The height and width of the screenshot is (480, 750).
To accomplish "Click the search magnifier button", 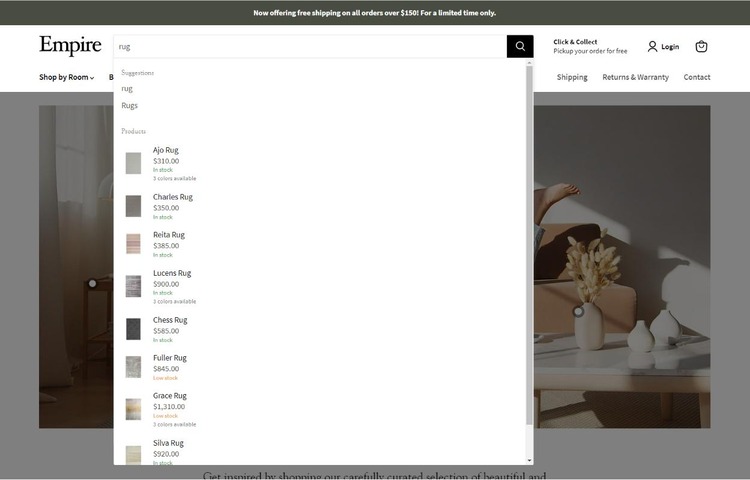I will pos(520,46).
